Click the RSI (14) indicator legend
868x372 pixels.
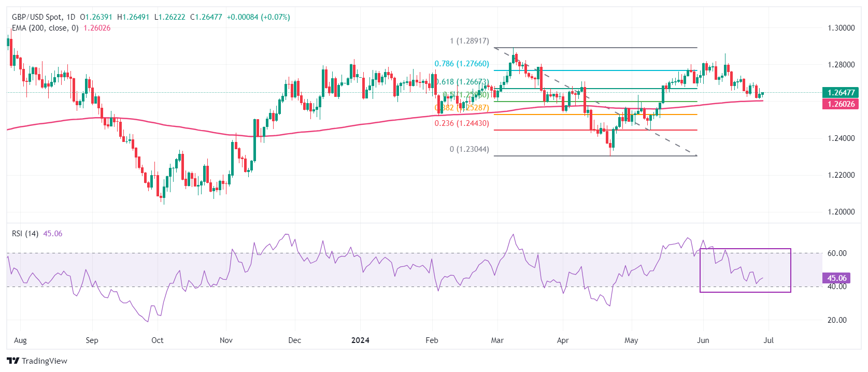click(25, 234)
